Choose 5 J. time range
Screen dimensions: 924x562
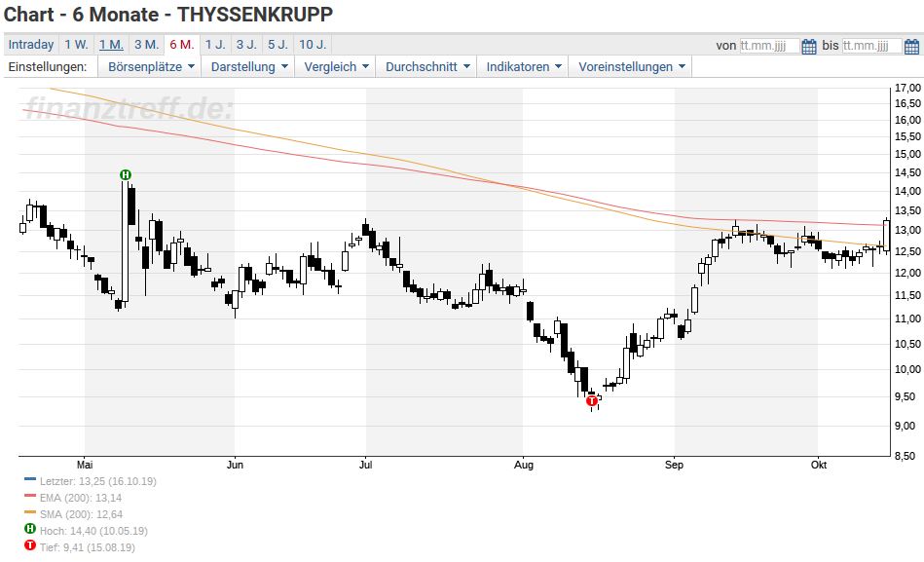[277, 45]
